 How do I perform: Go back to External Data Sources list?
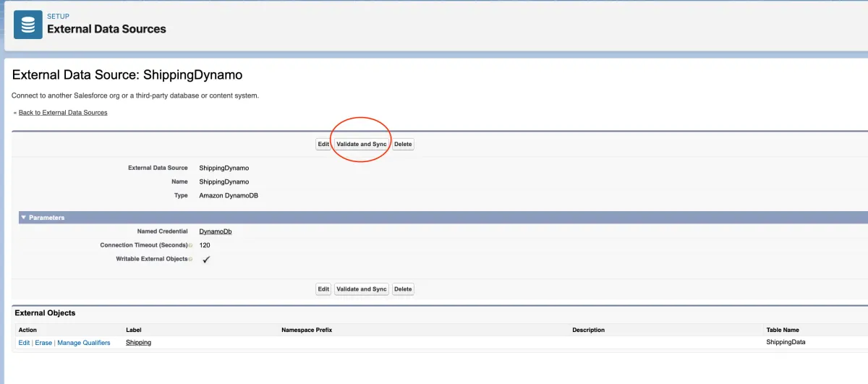coord(63,113)
